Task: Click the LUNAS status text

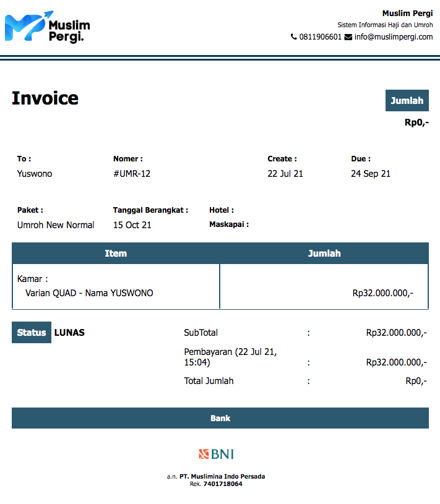Action: [x=69, y=333]
